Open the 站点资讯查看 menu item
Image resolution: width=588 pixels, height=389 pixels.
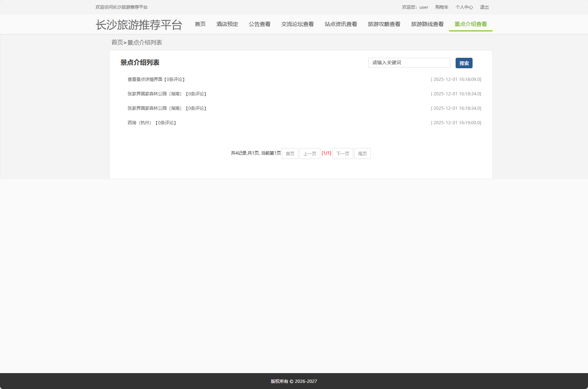341,24
